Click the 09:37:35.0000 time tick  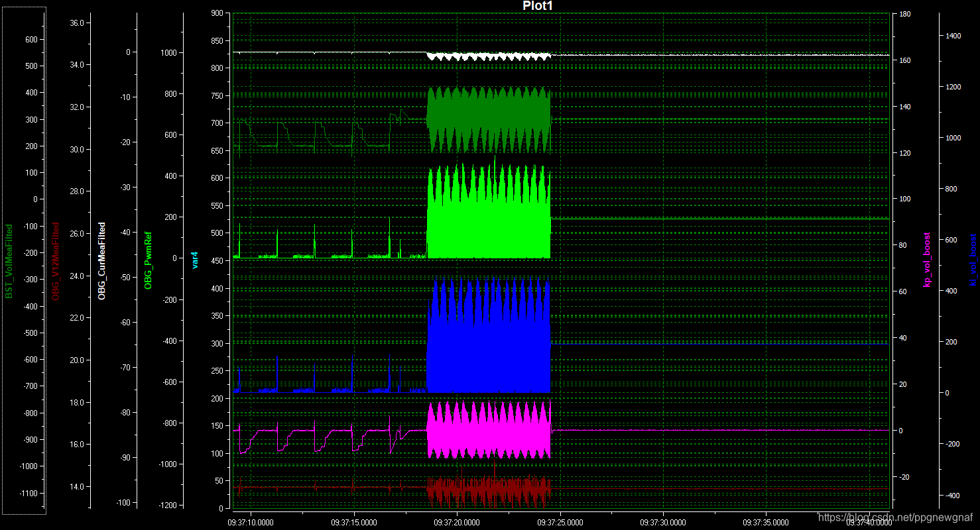tap(766, 522)
